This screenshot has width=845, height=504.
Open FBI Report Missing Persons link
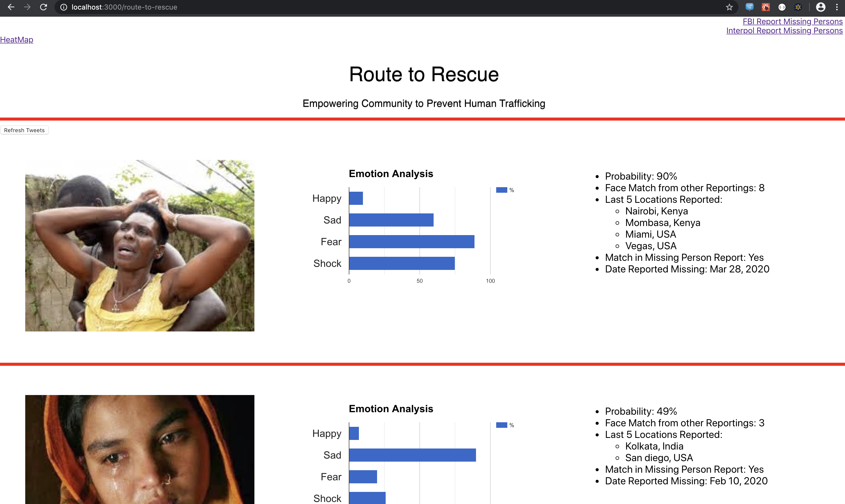coord(792,21)
